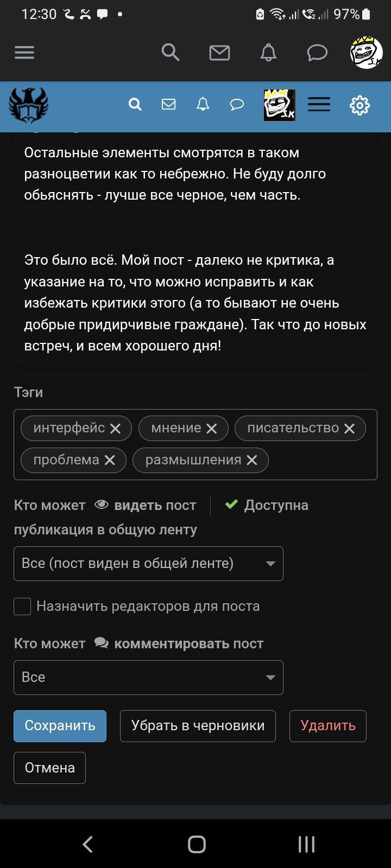This screenshot has height=868, width=391.
Task: Open the hamburger menu in top bar
Action: pyautogui.click(x=24, y=53)
